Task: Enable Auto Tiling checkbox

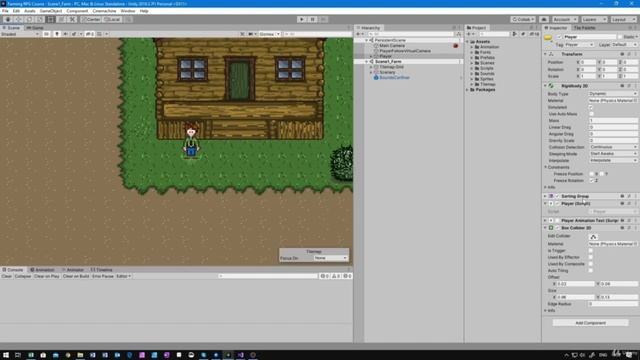Action: click(591, 270)
